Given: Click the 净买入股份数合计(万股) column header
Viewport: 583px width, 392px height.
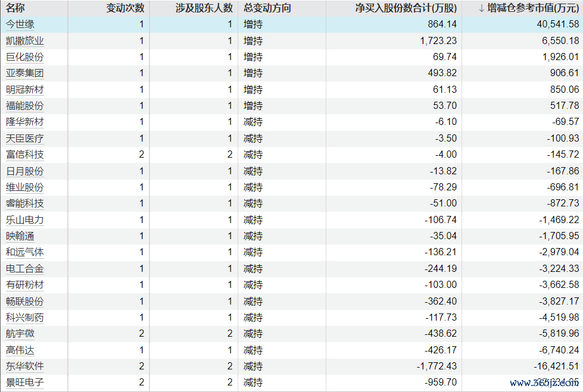Looking at the screenshot, I should 406,8.
